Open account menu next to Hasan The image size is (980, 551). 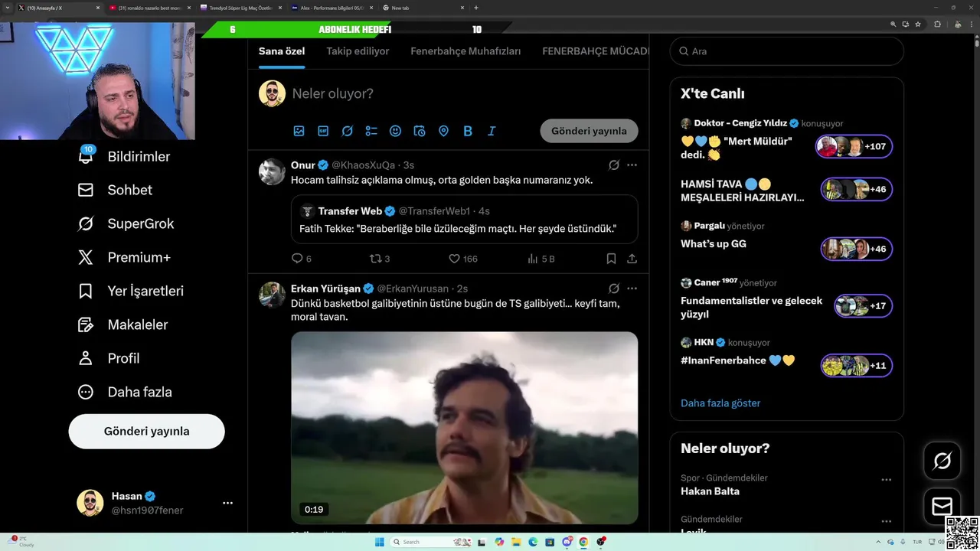coord(227,503)
